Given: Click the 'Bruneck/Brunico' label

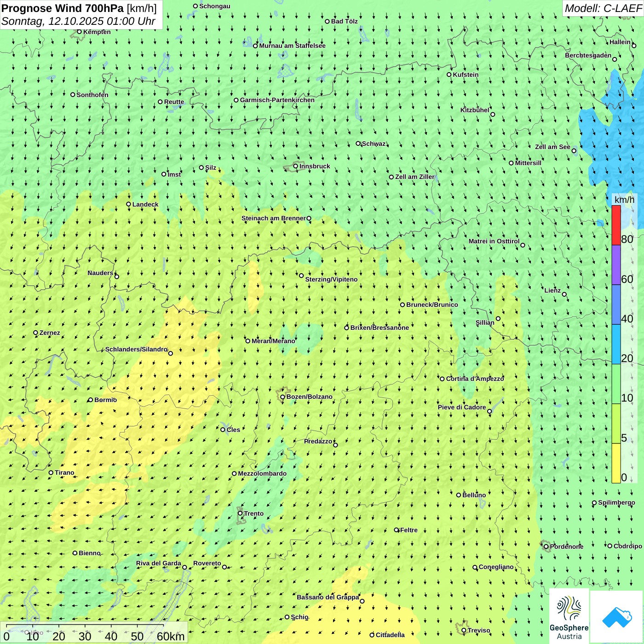Looking at the screenshot, I should [x=432, y=305].
